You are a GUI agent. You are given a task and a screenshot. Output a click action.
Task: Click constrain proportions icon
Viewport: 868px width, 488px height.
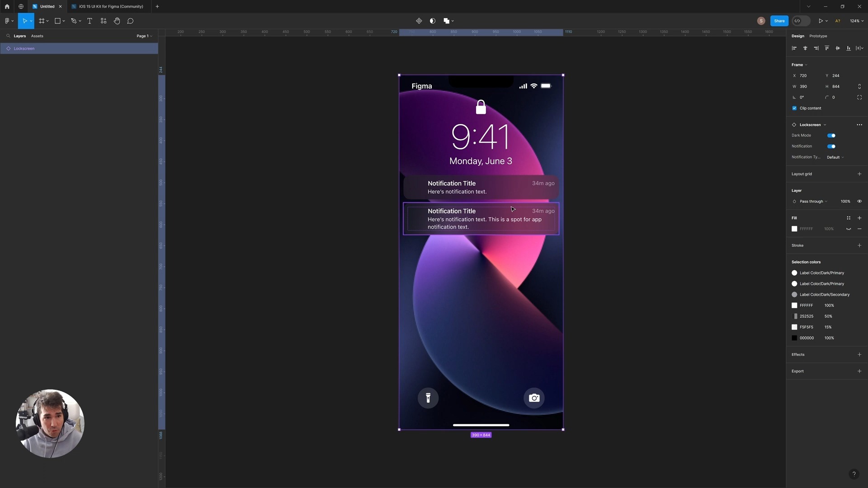[859, 86]
